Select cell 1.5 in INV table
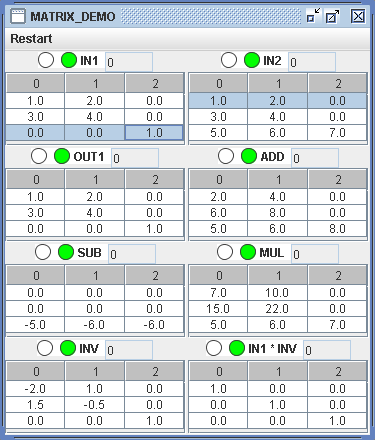 (35, 405)
